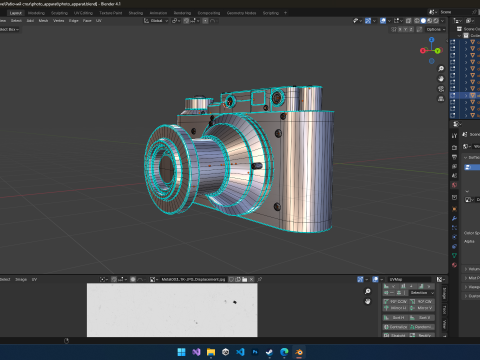Open the Render properties tab icon
The height and width of the screenshot is (360, 480).
(x=454, y=147)
